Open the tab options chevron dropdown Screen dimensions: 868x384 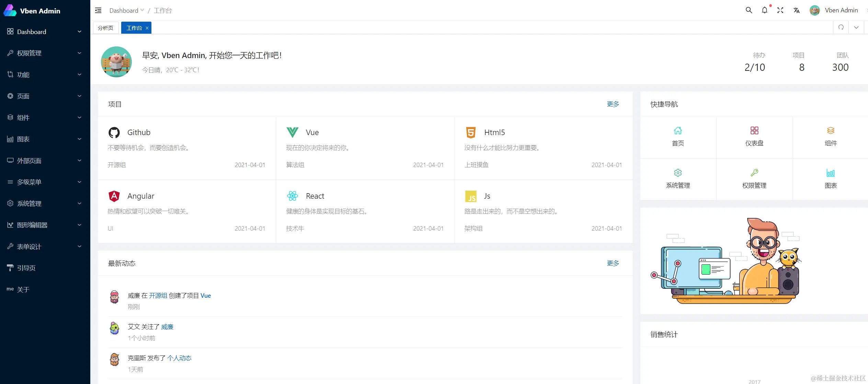click(x=856, y=28)
